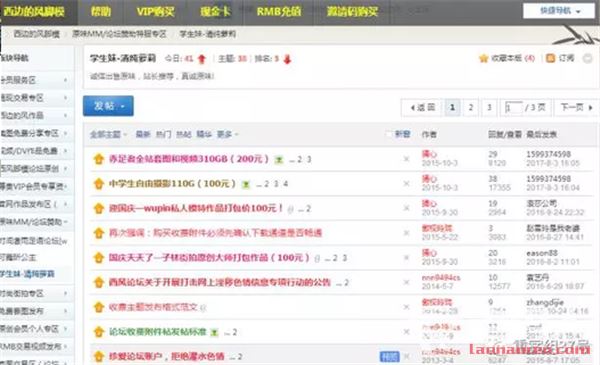Select 可馨昕公主 in the sidebar
The width and height of the screenshot is (600, 365).
18,257
